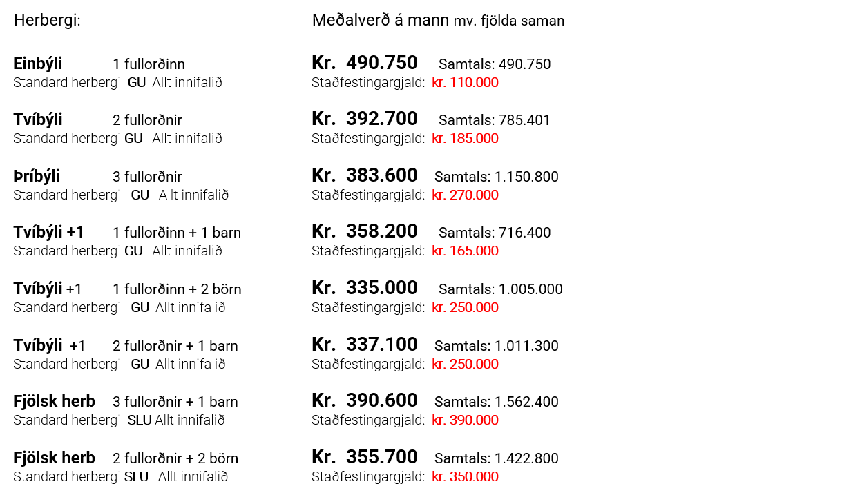Click the Kr. 335.000 price
The width and height of the screenshot is (851, 504).
(x=365, y=287)
